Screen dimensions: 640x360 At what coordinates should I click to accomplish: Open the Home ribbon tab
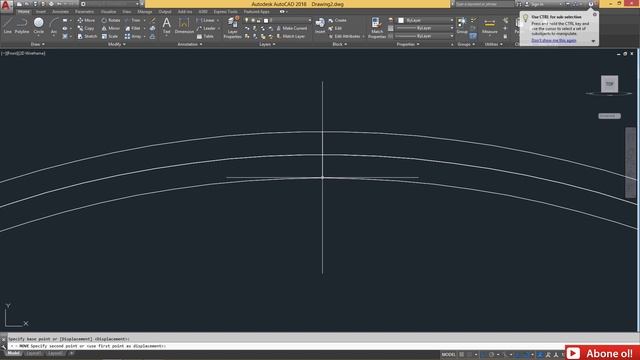pos(24,12)
